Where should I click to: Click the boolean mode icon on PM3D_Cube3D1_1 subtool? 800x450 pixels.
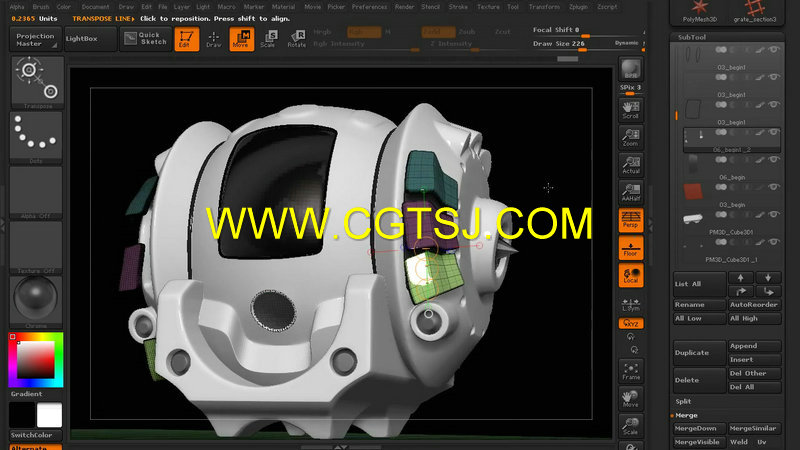(x=721, y=242)
